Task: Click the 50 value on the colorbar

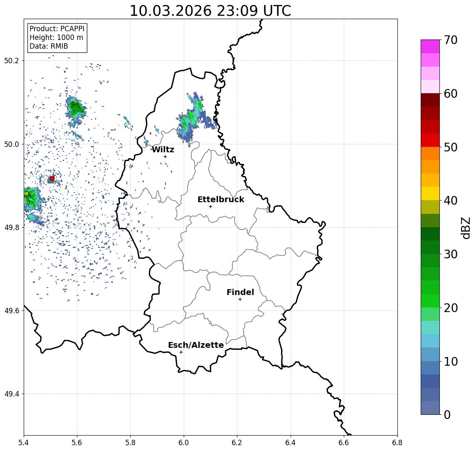Action: click(450, 147)
